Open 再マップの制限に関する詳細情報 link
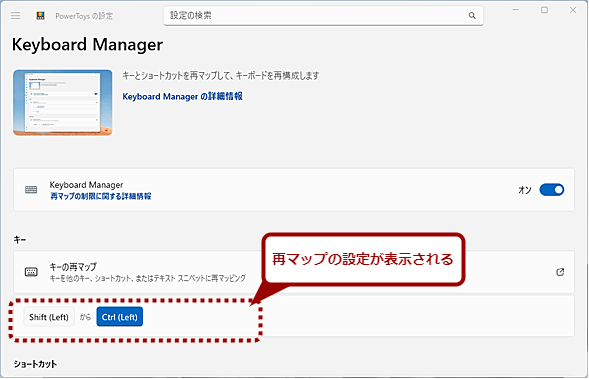Screen dimensions: 589x379 [101, 196]
